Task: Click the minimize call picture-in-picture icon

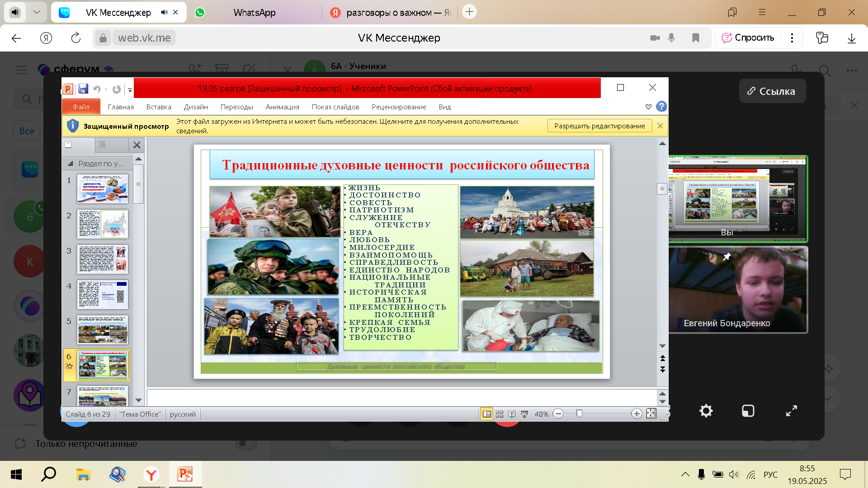Action: click(x=748, y=411)
